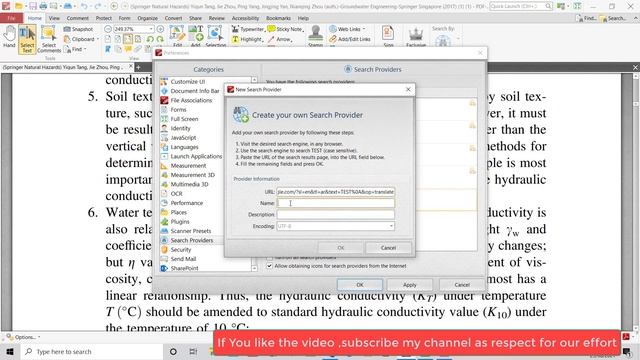This screenshot has height=360, width=640.
Task: Open the Edit content tool
Action: coord(177,36)
